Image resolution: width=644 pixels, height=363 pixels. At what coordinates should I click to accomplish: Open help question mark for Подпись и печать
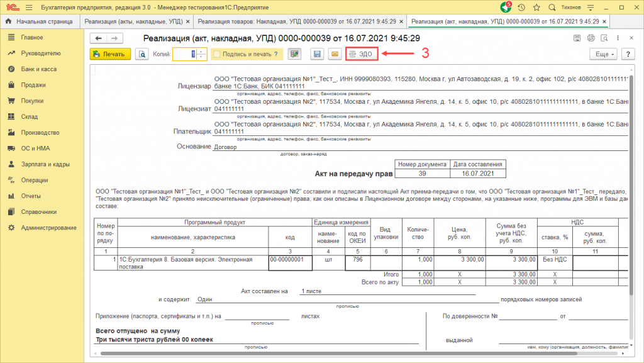point(276,54)
